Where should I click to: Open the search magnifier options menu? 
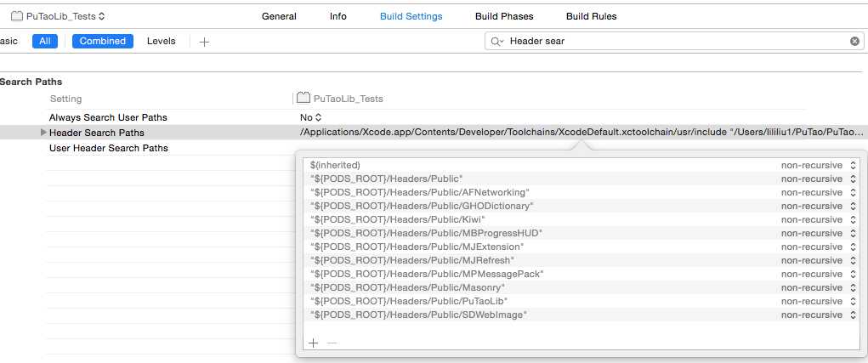[x=496, y=41]
